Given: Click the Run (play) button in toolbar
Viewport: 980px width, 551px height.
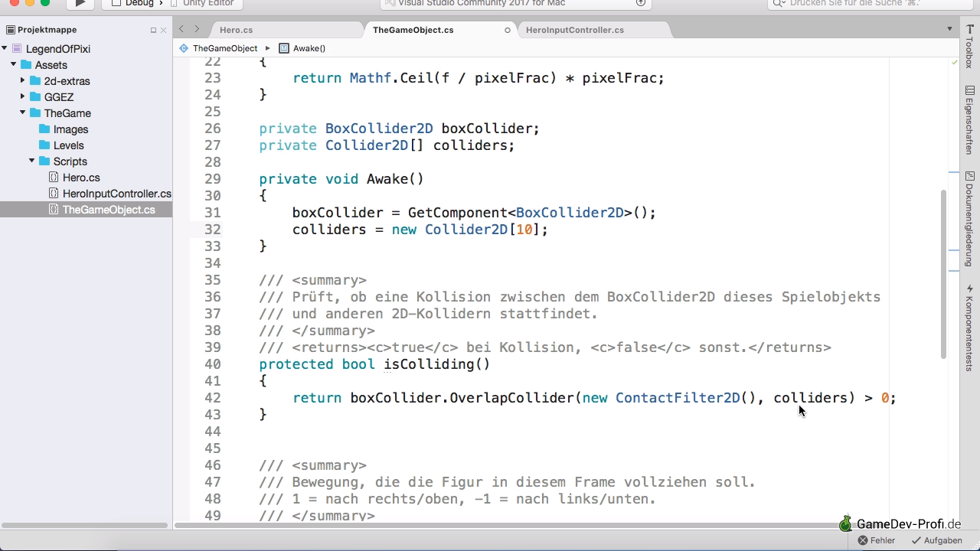Looking at the screenshot, I should pyautogui.click(x=80, y=3).
